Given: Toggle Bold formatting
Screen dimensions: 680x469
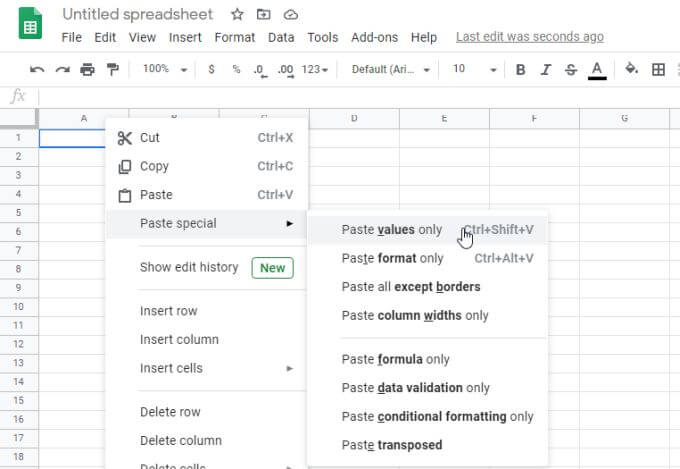Looking at the screenshot, I should click(x=521, y=70).
